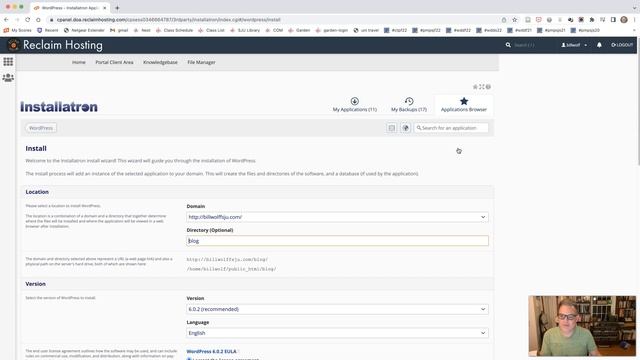
Task: Click the Installatron logo
Action: tap(59, 107)
